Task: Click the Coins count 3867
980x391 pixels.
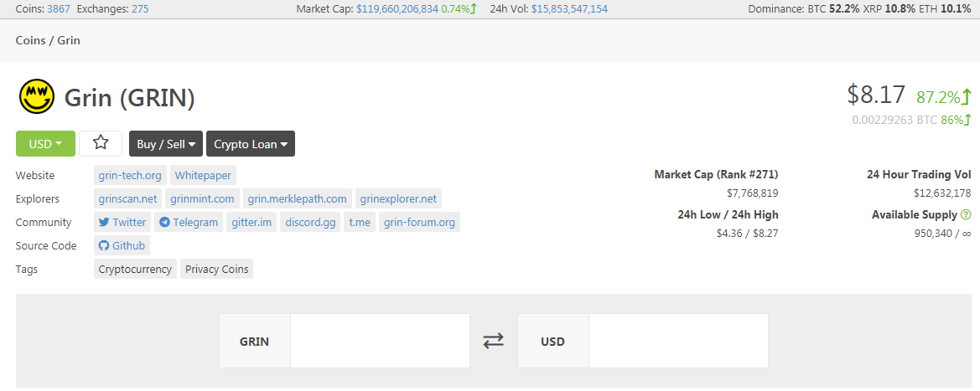Action: pos(60,8)
